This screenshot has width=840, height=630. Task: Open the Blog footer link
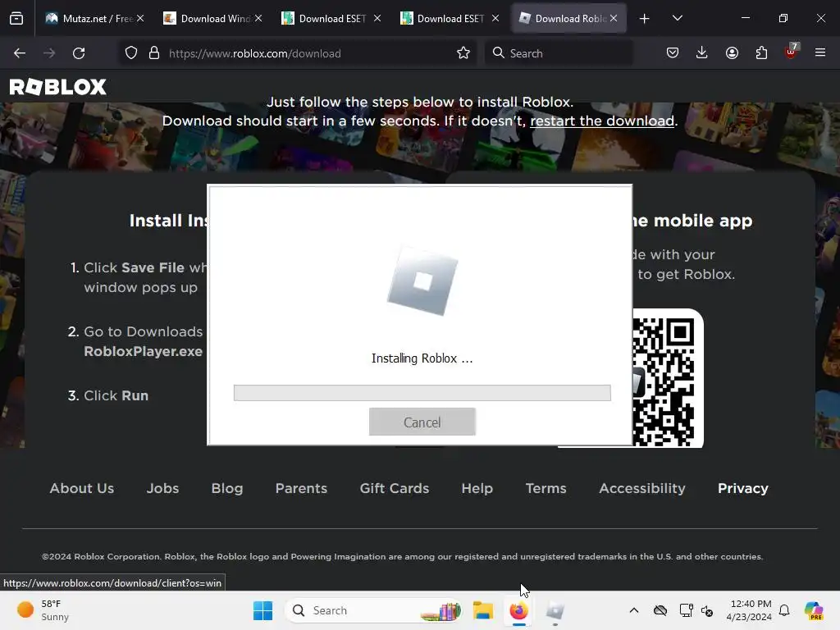pos(227,489)
